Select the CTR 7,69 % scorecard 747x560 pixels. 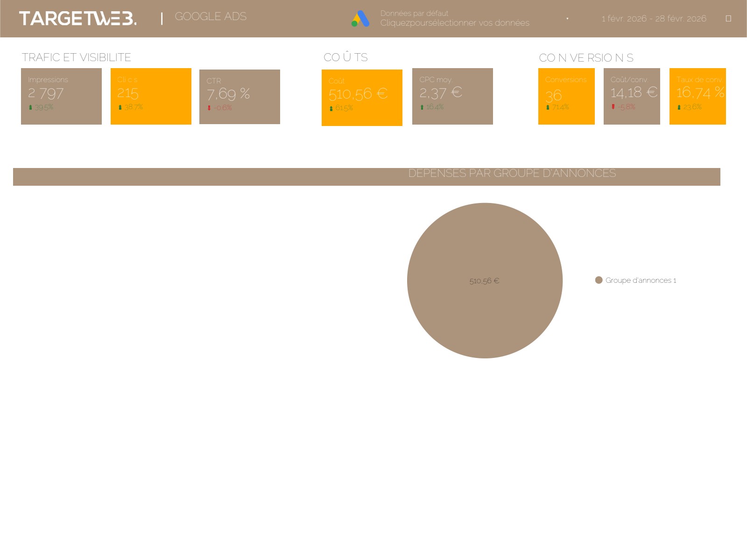(240, 97)
